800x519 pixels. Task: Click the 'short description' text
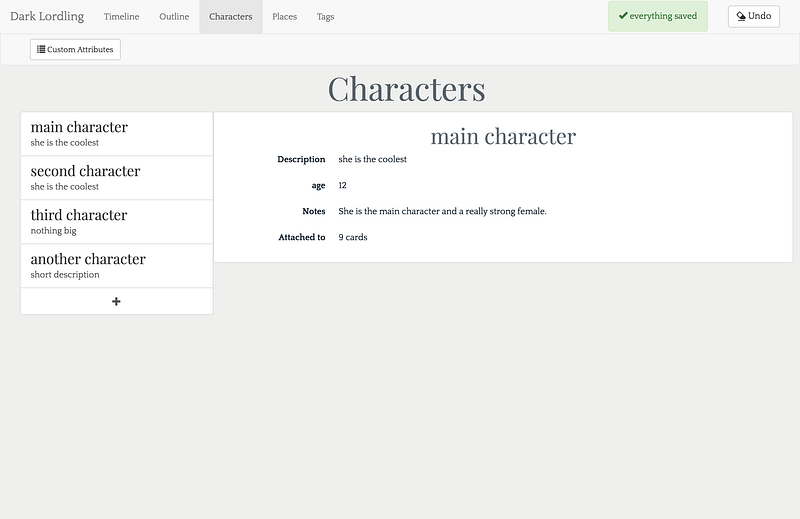65,275
